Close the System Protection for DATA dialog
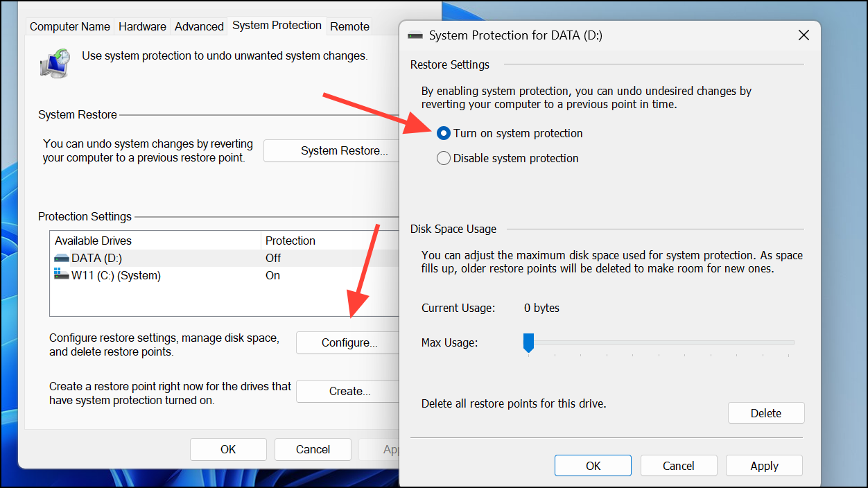Screen dimensions: 868x488 click(804, 35)
